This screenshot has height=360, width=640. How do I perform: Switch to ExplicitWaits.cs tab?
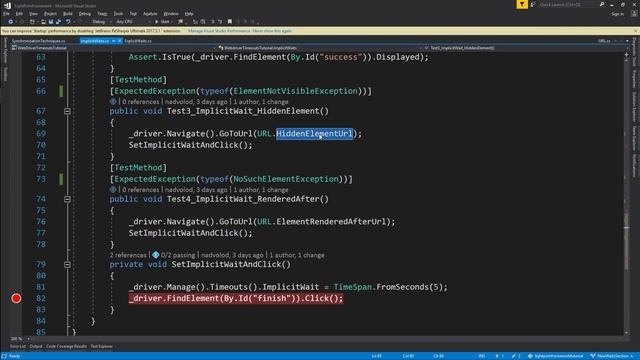[x=138, y=41]
